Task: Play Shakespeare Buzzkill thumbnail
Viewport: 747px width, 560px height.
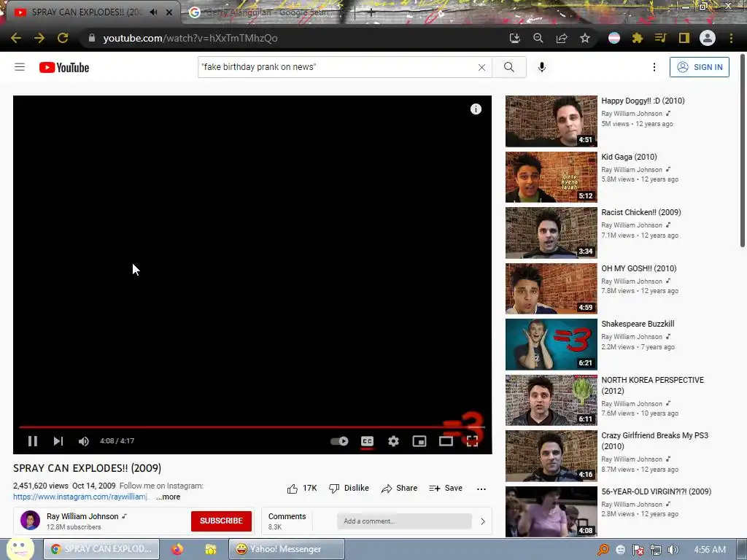Action: [551, 344]
